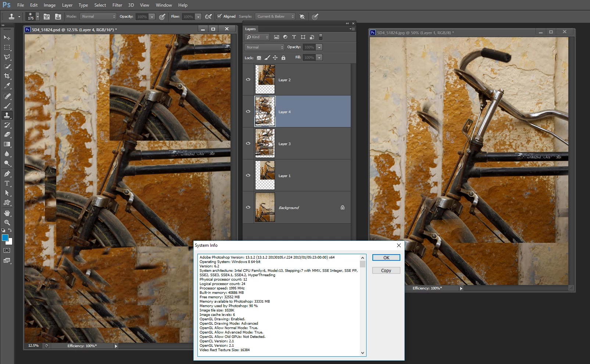
Task: Switch to the Layers panel tab
Action: [x=250, y=29]
